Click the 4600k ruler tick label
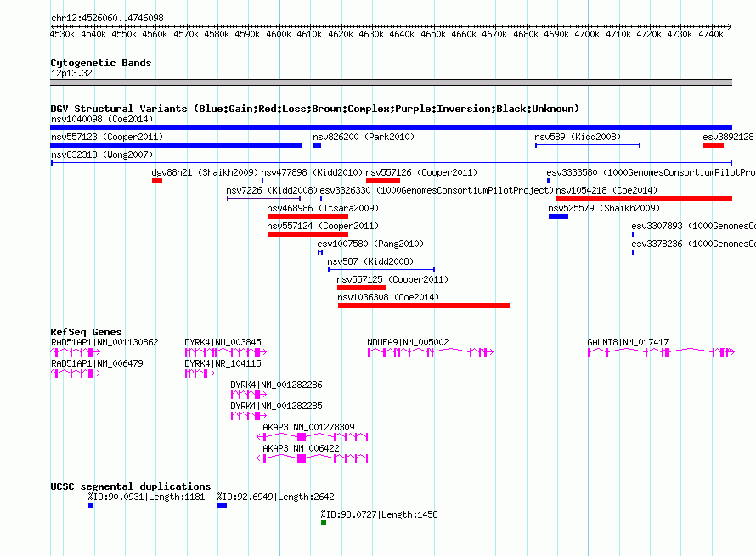The image size is (756, 556). [279, 34]
